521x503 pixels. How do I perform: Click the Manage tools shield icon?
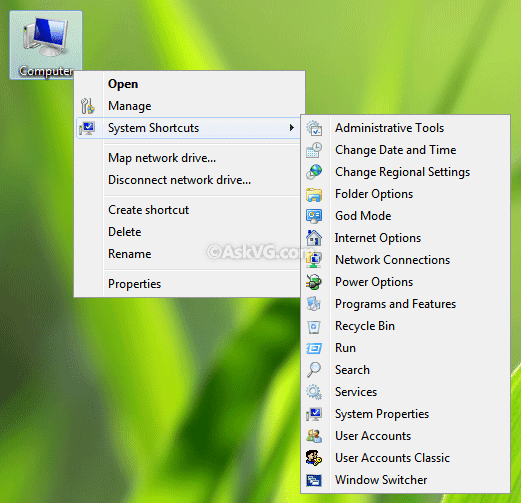pos(87,106)
